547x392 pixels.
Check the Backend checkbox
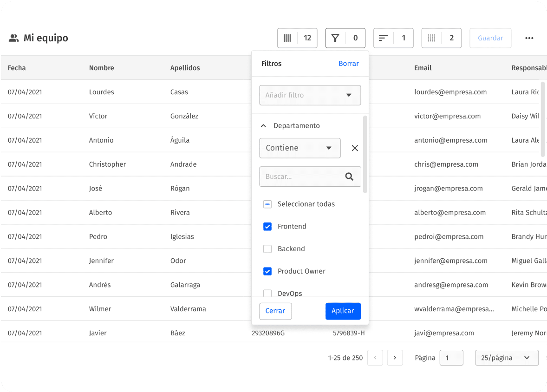click(x=267, y=249)
